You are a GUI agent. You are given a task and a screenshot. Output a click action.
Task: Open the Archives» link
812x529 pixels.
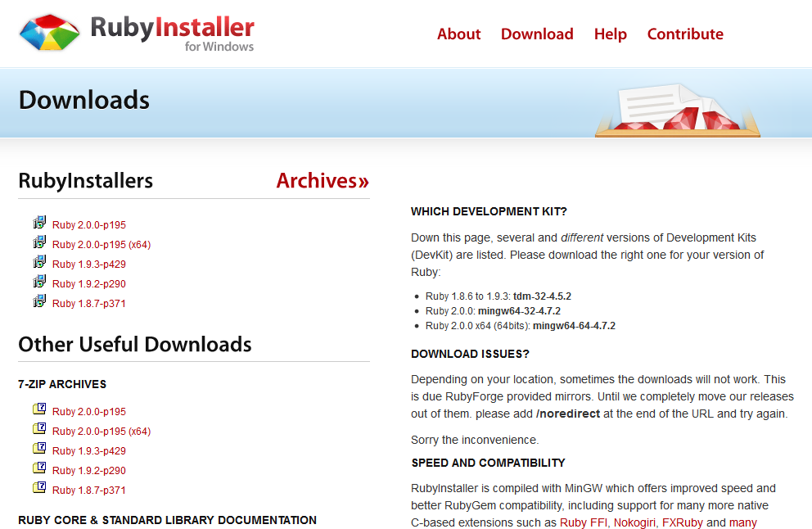(x=323, y=180)
